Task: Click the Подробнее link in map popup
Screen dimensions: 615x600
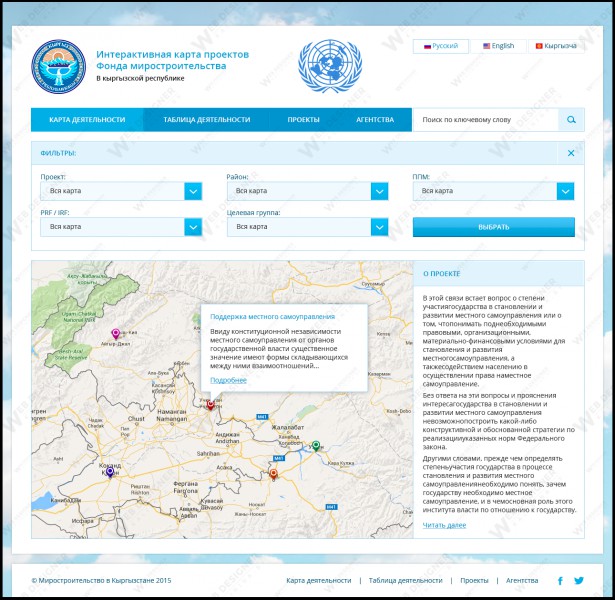Action: pyautogui.click(x=228, y=380)
